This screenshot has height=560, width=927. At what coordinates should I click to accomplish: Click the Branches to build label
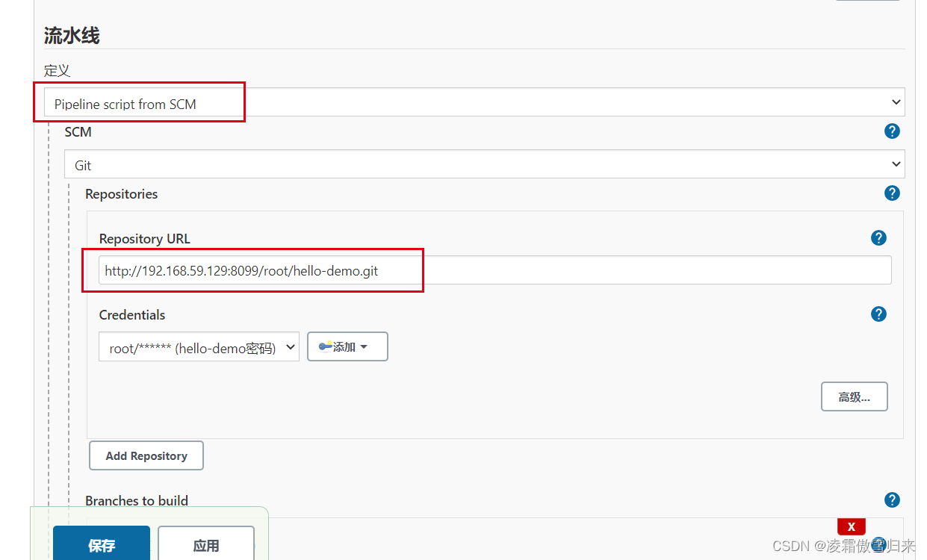pyautogui.click(x=137, y=501)
